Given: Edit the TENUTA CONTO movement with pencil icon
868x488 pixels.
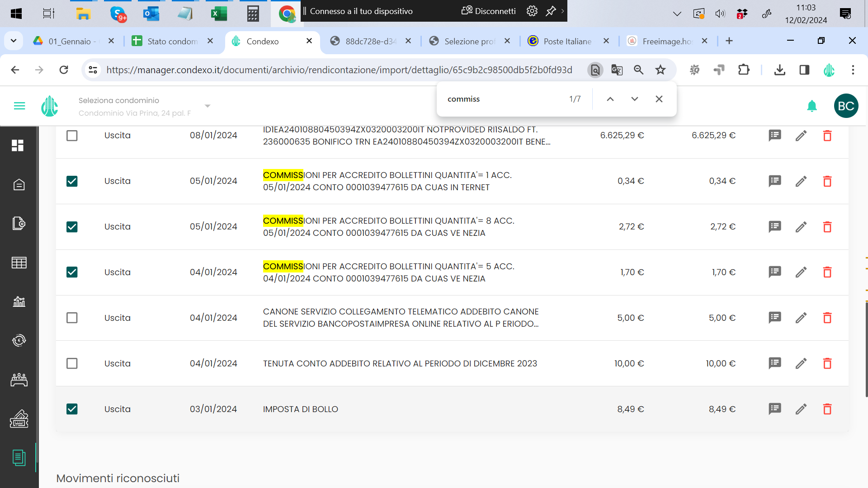Looking at the screenshot, I should point(801,363).
